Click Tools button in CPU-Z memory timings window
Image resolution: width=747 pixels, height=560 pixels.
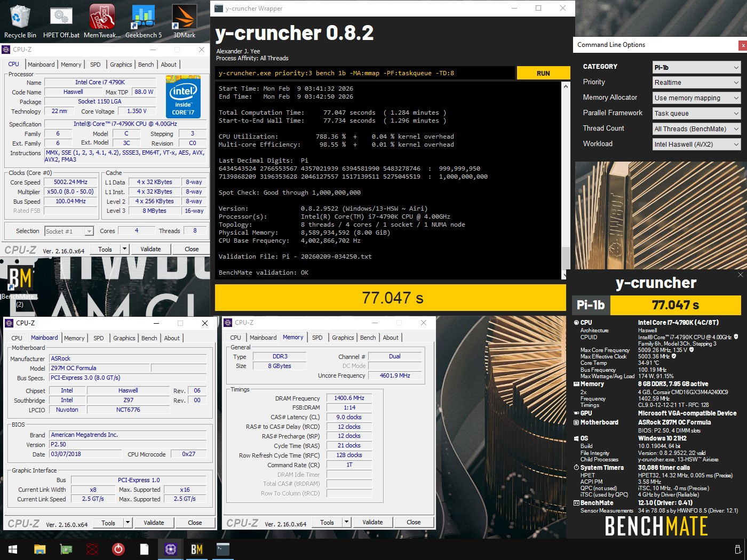(327, 522)
